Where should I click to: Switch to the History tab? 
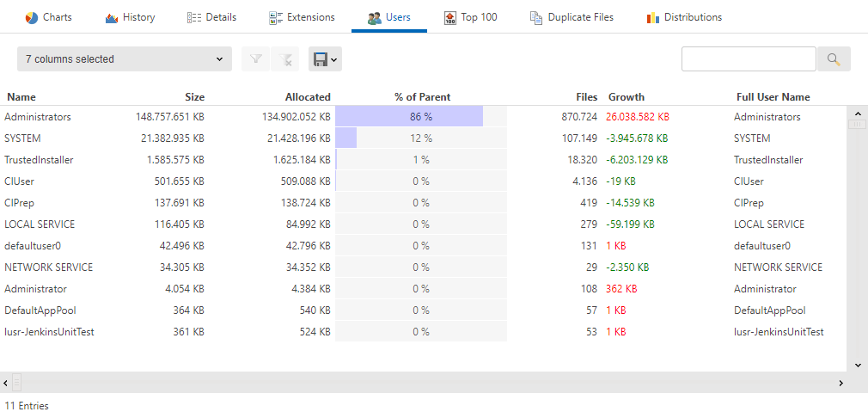point(130,17)
